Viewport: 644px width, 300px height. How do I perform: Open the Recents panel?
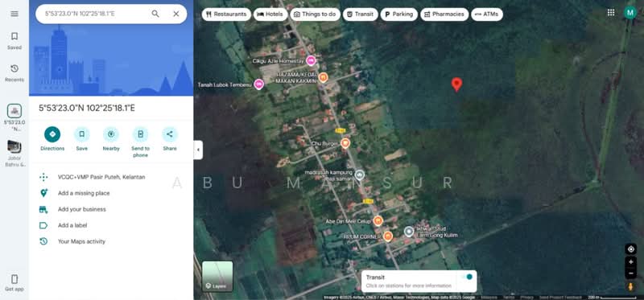pos(14,73)
